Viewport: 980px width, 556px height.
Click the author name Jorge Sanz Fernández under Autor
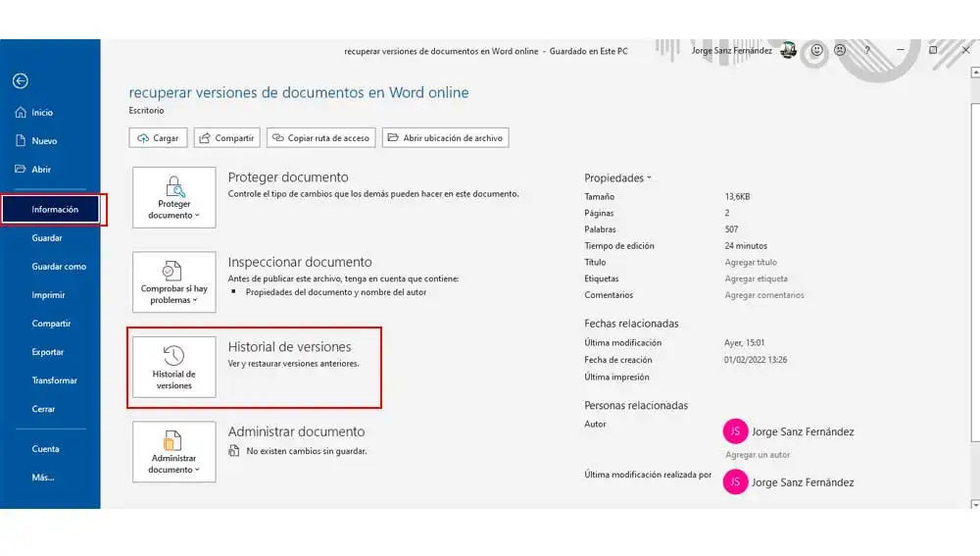point(803,431)
